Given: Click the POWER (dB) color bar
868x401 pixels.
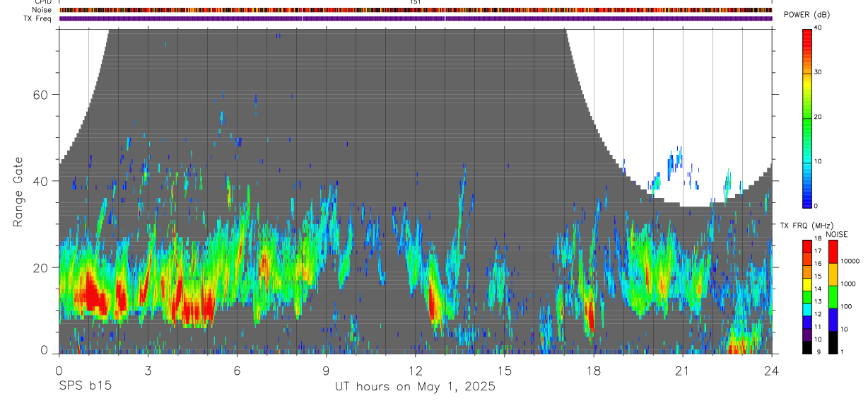Looking at the screenshot, I should point(807,117).
